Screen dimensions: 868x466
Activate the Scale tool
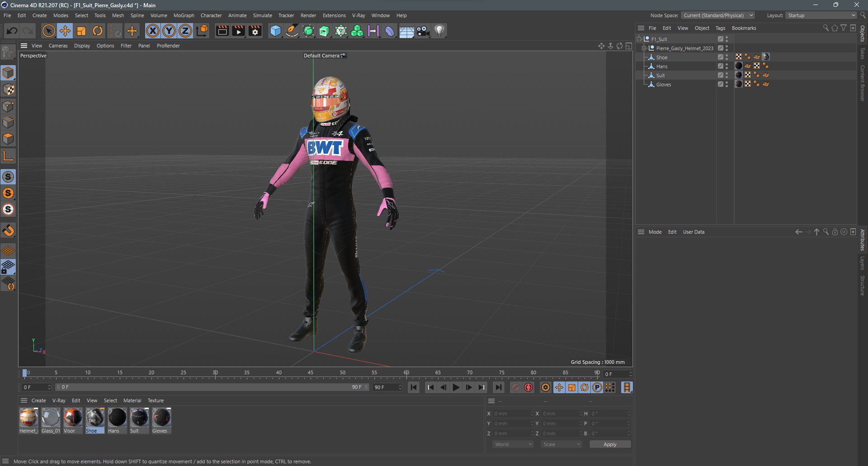coord(81,31)
